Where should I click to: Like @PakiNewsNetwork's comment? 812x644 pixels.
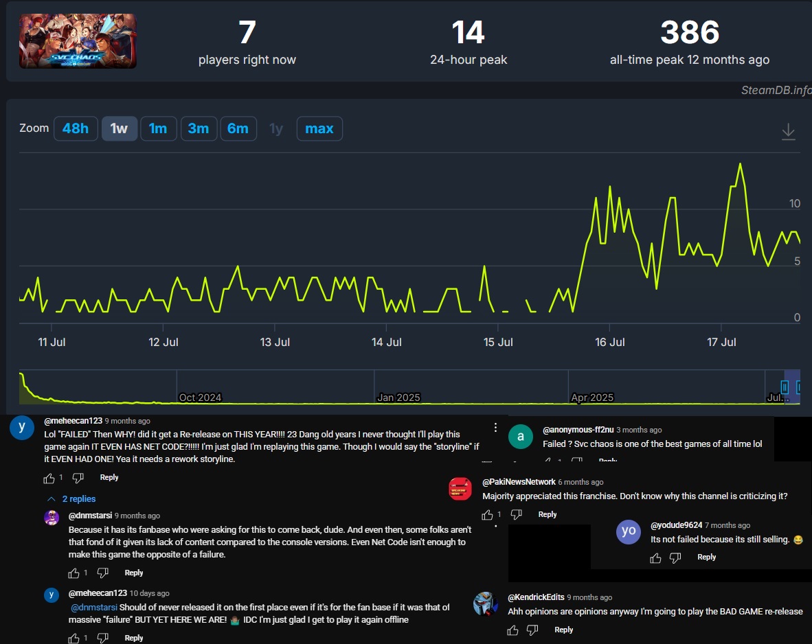coord(487,514)
